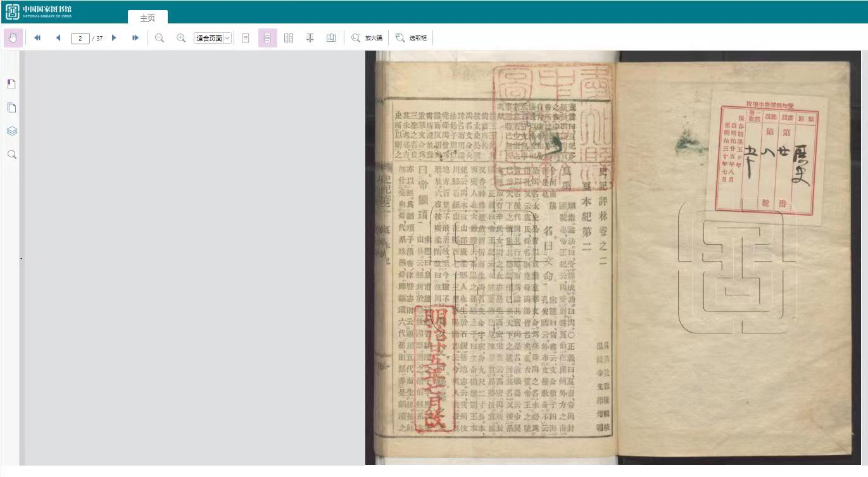Zoom out the document view

(x=160, y=38)
